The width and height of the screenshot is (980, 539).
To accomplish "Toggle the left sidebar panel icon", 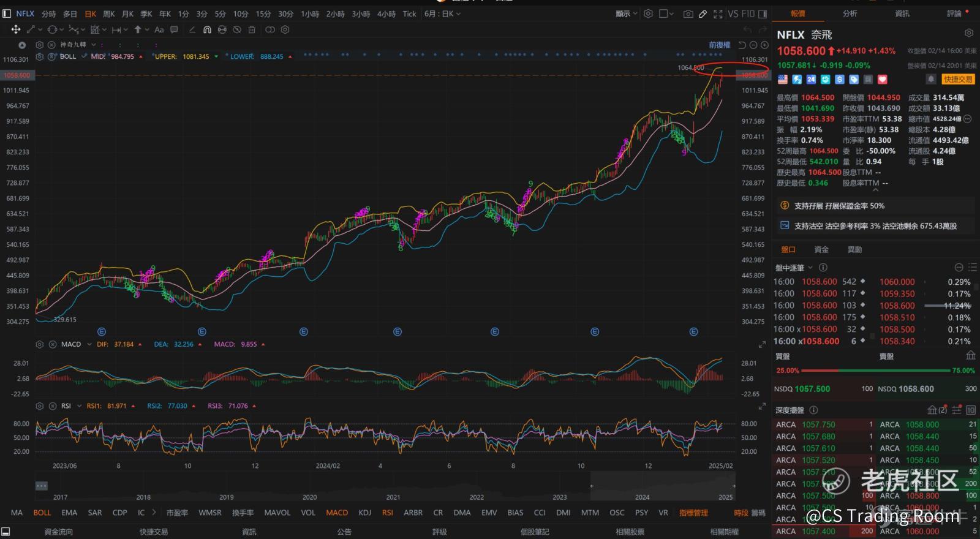I will point(7,13).
